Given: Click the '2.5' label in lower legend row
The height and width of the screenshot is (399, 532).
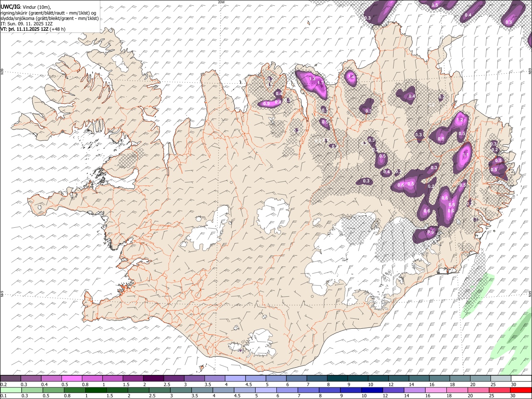Looking at the screenshot, I should [x=152, y=396].
